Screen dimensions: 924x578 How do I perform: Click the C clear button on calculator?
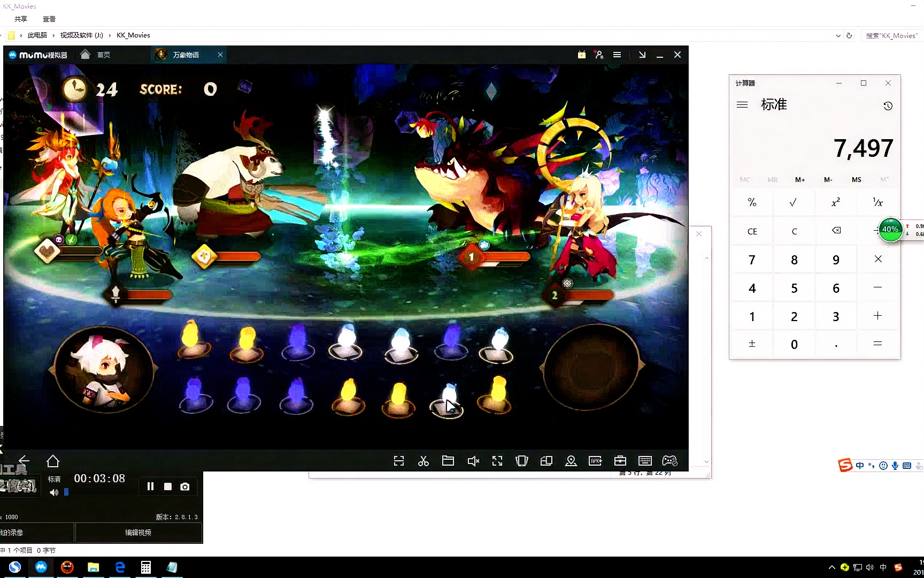(794, 231)
